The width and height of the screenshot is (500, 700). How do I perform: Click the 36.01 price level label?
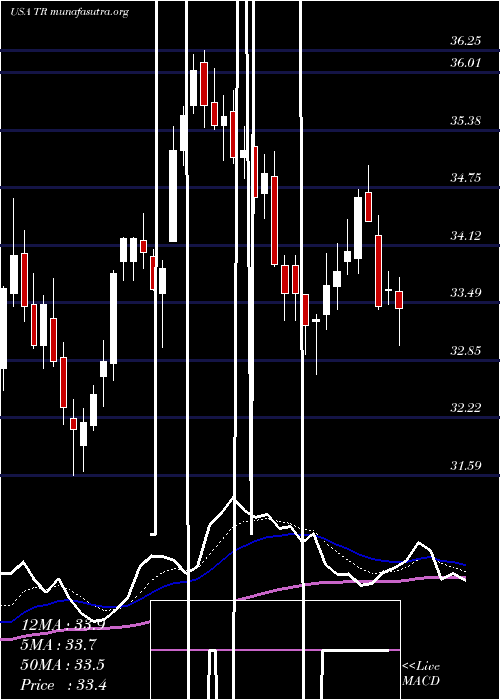point(465,62)
